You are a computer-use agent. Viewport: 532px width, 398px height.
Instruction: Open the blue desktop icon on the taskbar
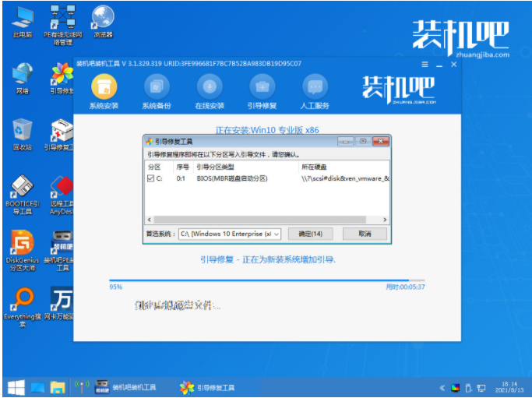pyautogui.click(x=37, y=387)
